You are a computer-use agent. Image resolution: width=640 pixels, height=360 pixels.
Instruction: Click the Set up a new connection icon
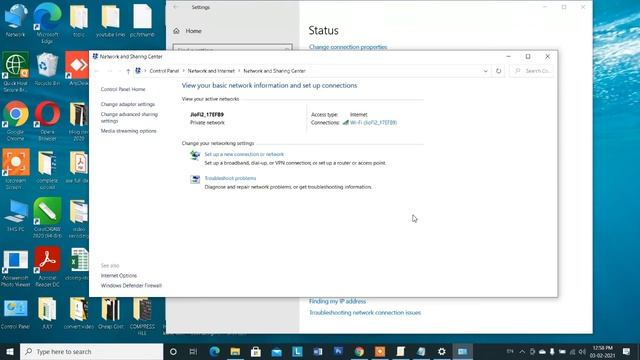[x=195, y=155]
